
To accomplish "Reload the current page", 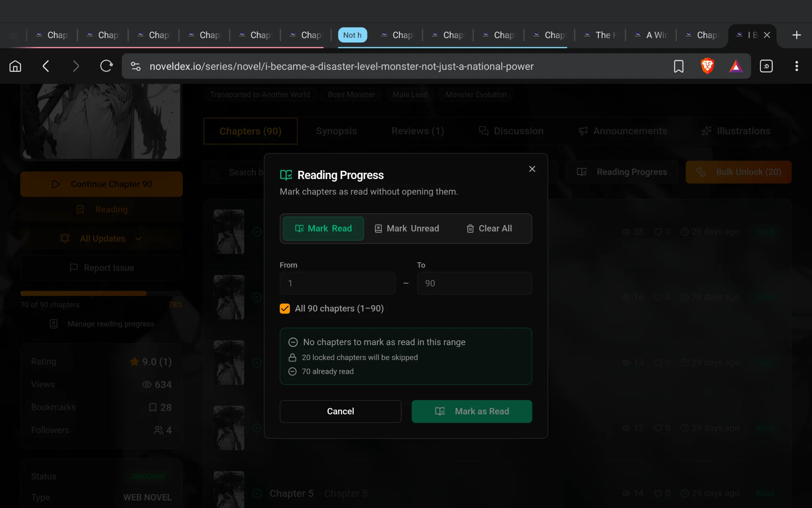I will 106,66.
